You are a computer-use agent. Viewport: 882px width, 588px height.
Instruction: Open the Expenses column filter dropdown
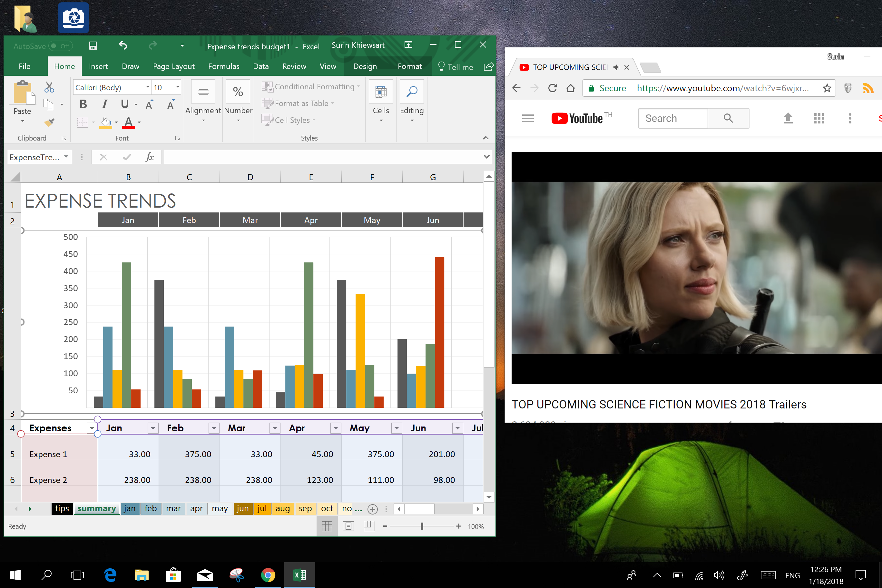[92, 428]
